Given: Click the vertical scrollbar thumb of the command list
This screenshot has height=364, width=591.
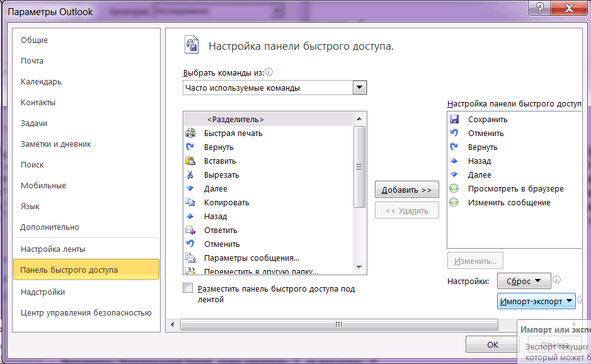Looking at the screenshot, I should click(359, 166).
